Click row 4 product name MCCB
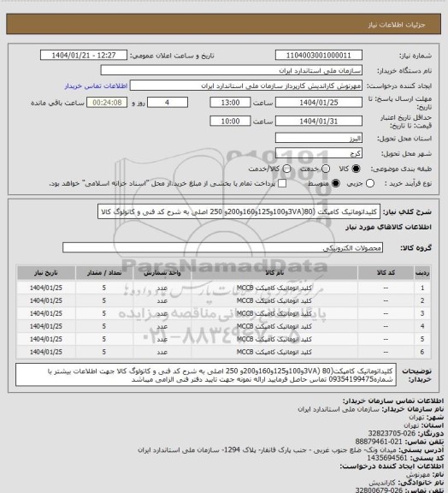This screenshot has height=493, width=448. pos(274,327)
